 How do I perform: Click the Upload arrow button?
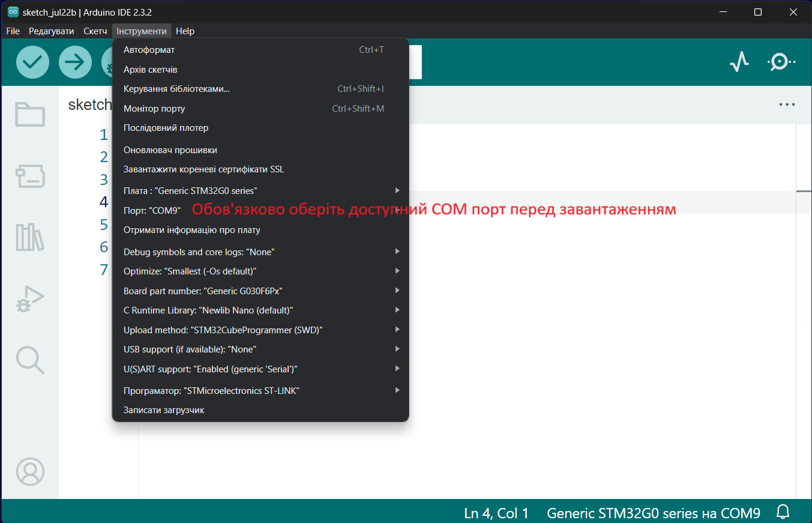click(75, 62)
